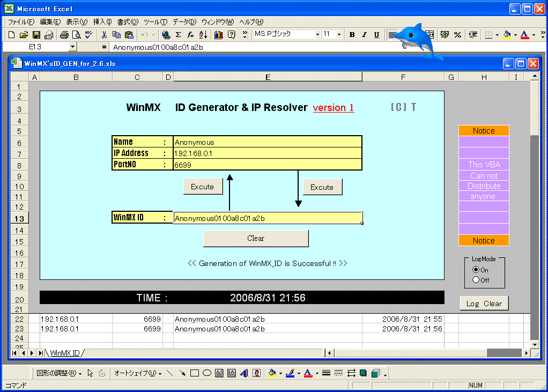Pick drawing toolbar line color brush
The width and height of the screenshot is (548, 392).
(290, 373)
